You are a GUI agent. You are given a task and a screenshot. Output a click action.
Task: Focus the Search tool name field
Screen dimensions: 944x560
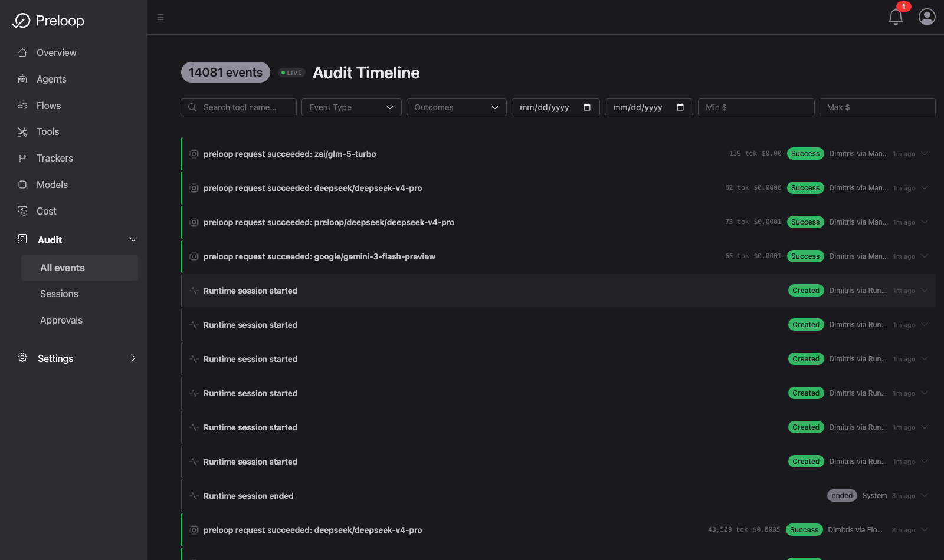click(238, 107)
